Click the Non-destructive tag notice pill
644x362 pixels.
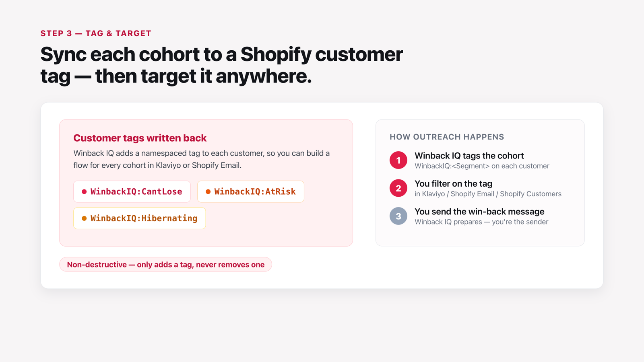tap(166, 265)
